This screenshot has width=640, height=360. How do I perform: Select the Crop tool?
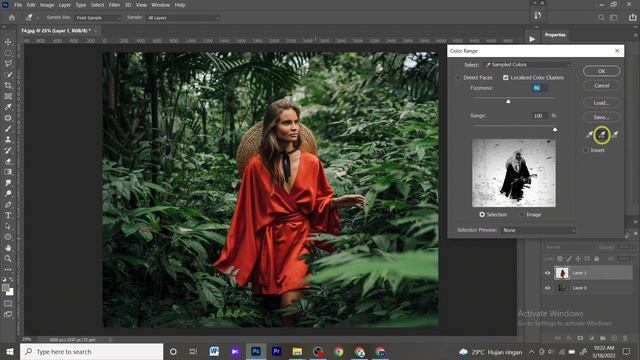(x=8, y=85)
